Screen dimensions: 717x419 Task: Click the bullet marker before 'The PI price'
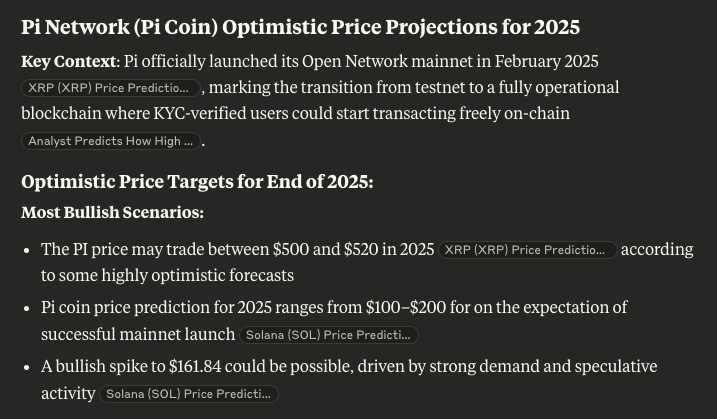click(x=26, y=250)
